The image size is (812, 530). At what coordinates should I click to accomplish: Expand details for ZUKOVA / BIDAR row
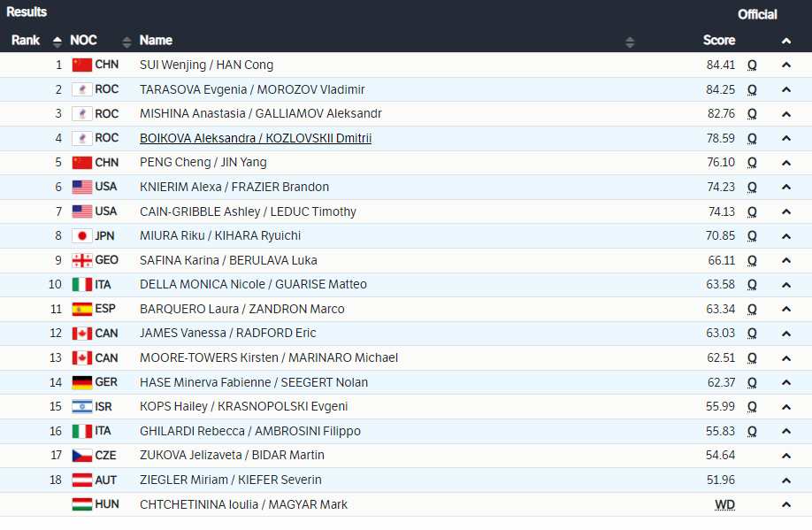pos(785,456)
